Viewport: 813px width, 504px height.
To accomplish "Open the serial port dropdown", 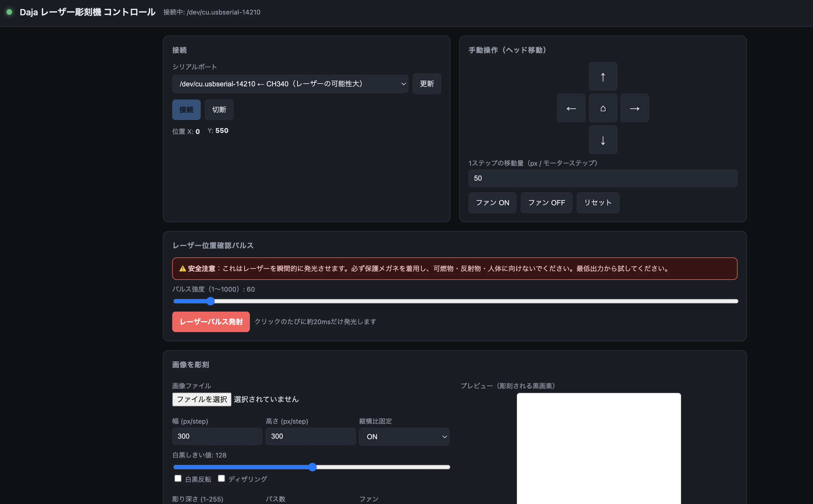I will point(290,84).
